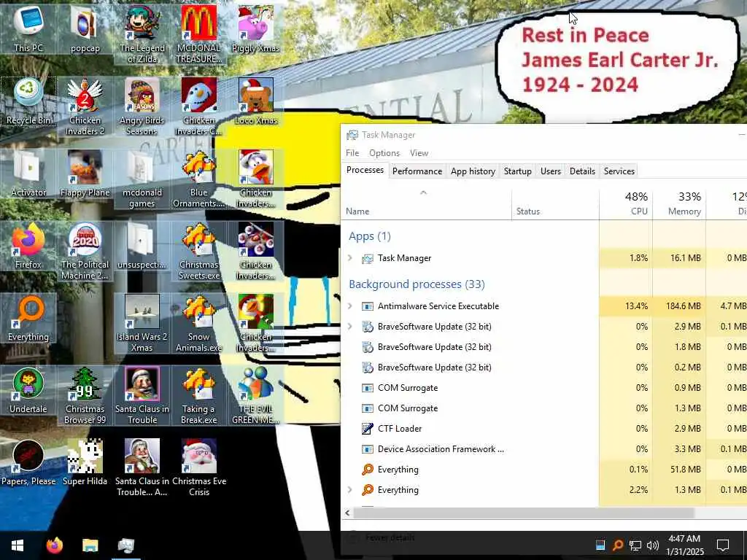Switch to the Details tab
747x560 pixels.
[582, 171]
